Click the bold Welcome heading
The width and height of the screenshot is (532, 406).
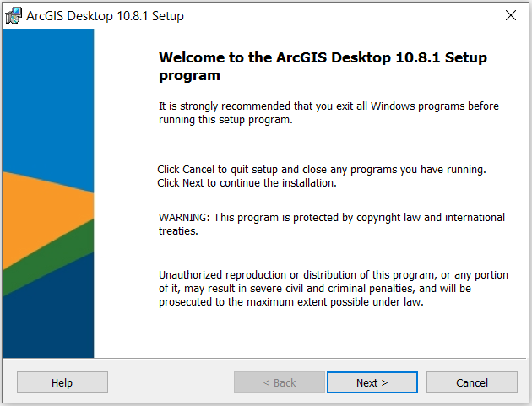coord(323,66)
